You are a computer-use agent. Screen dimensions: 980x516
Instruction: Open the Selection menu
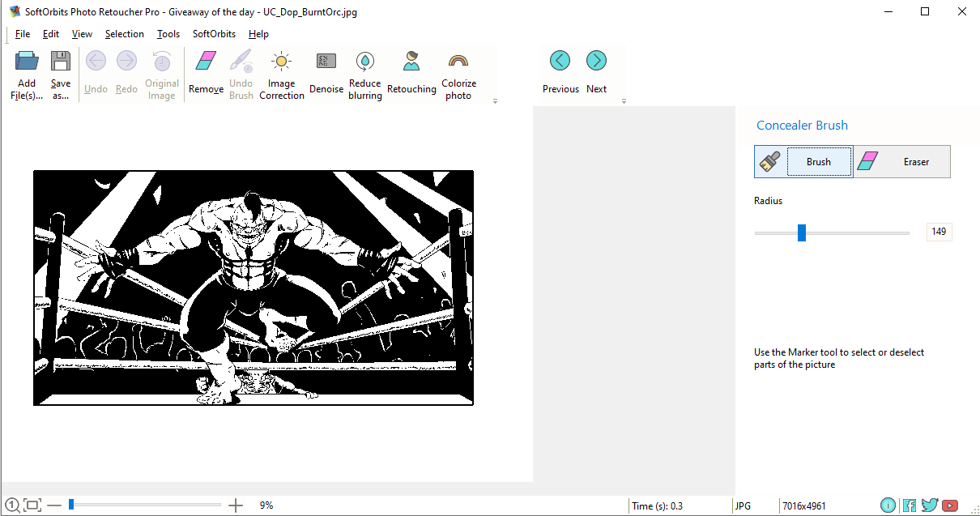pyautogui.click(x=125, y=34)
